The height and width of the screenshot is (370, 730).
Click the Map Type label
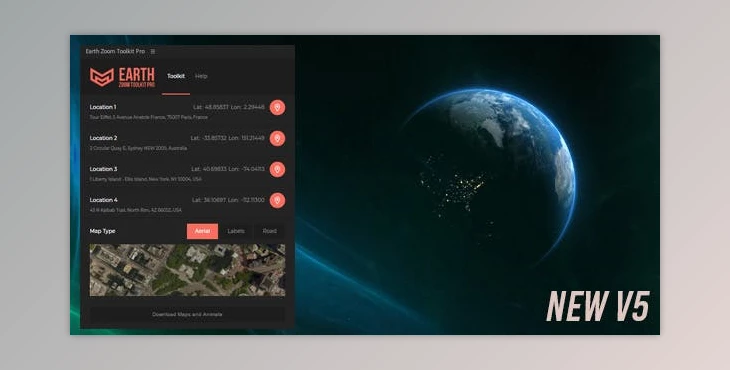click(102, 231)
